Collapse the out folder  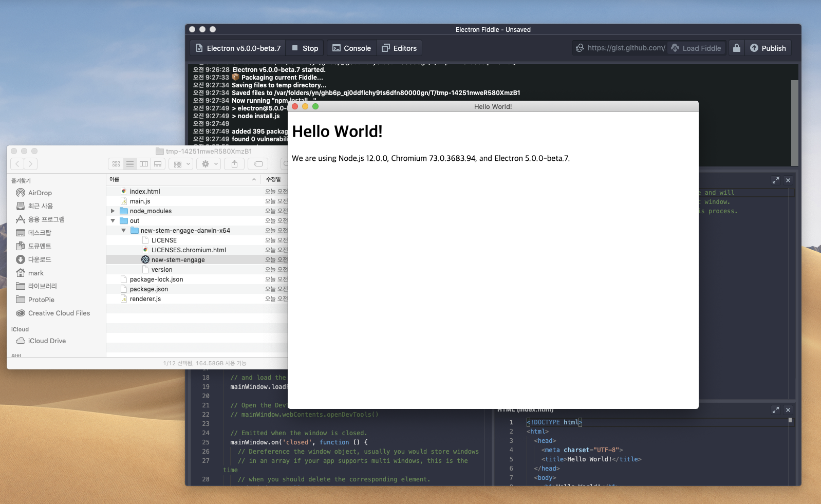click(113, 221)
